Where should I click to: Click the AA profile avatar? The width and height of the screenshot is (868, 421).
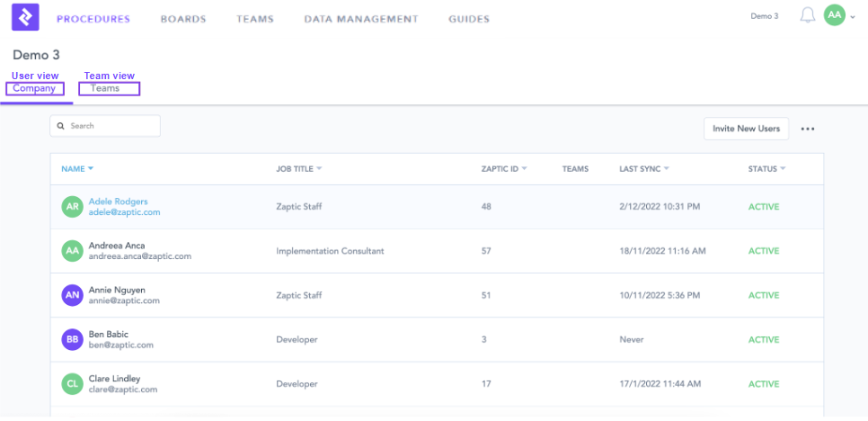[834, 16]
